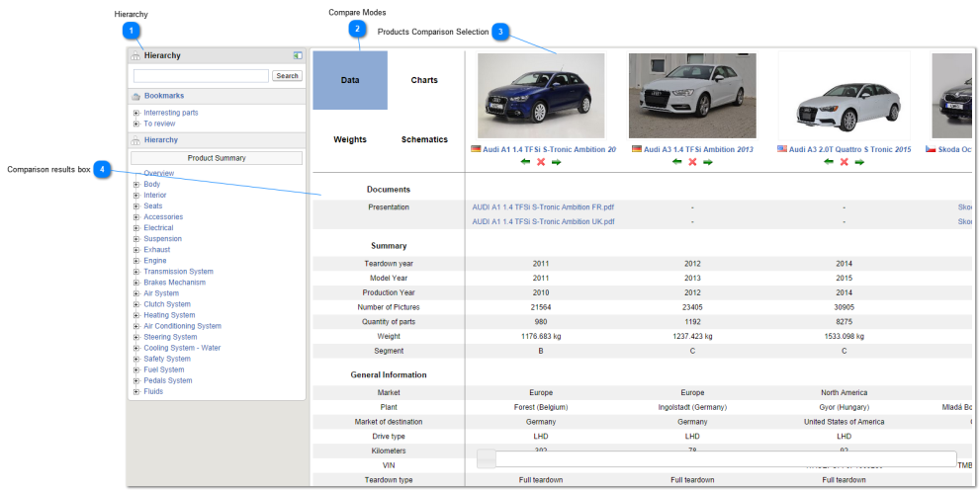This screenshot has height=491, width=980.
Task: Switch to Weights compare mode
Action: [350, 139]
